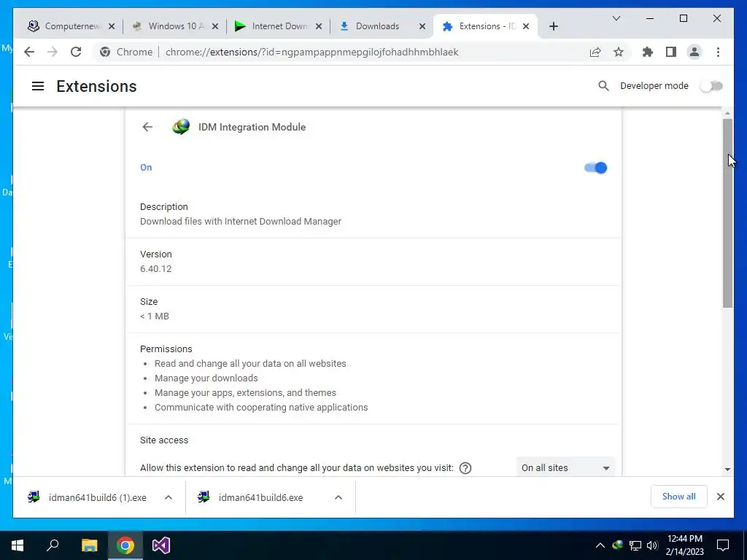Image resolution: width=747 pixels, height=560 pixels.
Task: Open the Chrome profile avatar
Action: coord(694,52)
